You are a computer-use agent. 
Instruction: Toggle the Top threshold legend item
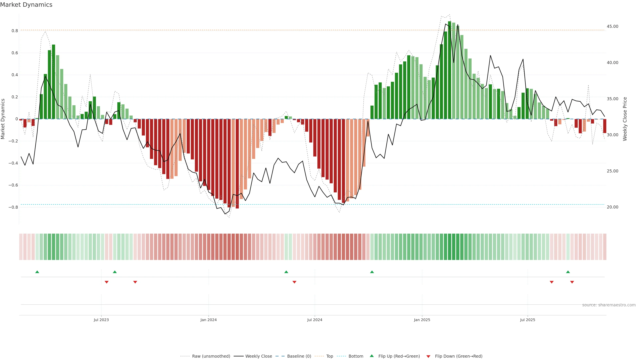click(x=330, y=356)
